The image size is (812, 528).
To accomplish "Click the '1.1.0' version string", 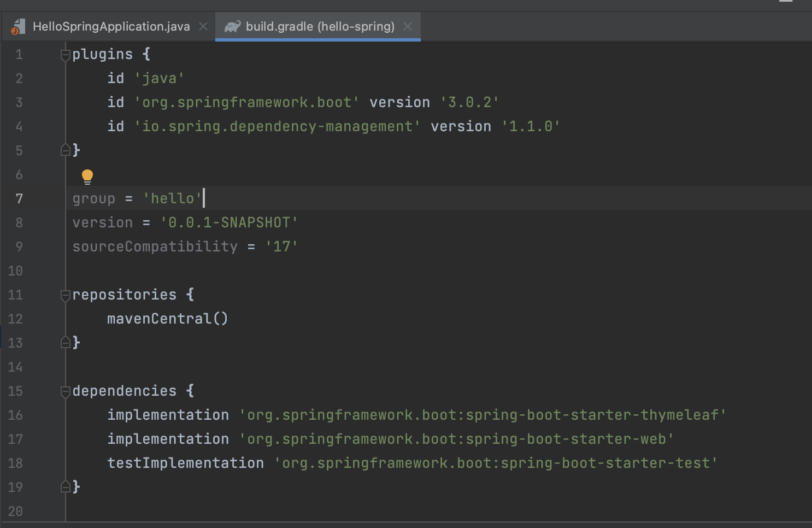I will [531, 126].
